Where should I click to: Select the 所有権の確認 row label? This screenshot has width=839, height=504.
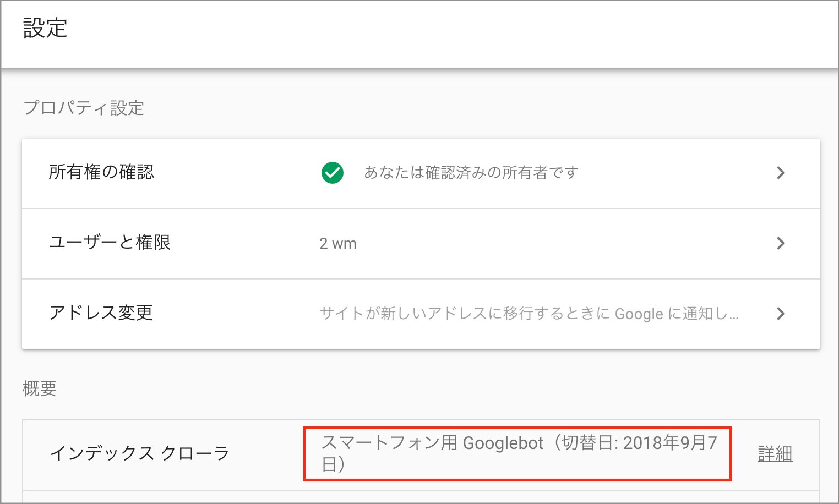point(101,172)
